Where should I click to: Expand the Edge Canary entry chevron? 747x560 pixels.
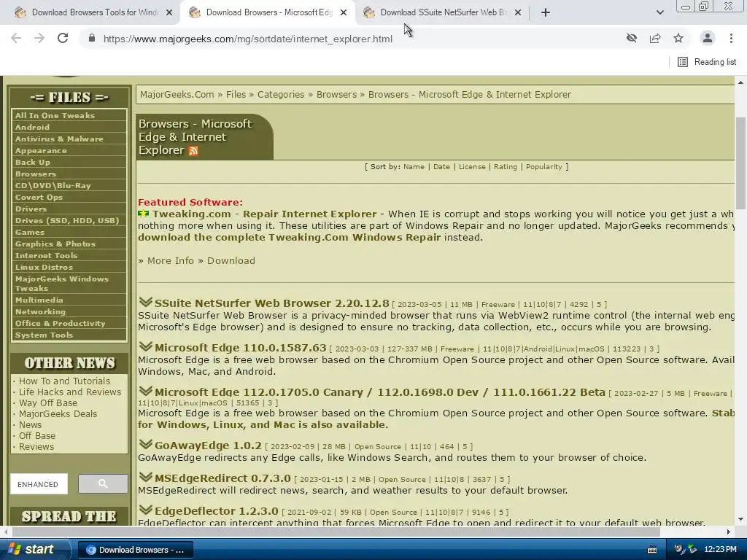pyautogui.click(x=145, y=391)
